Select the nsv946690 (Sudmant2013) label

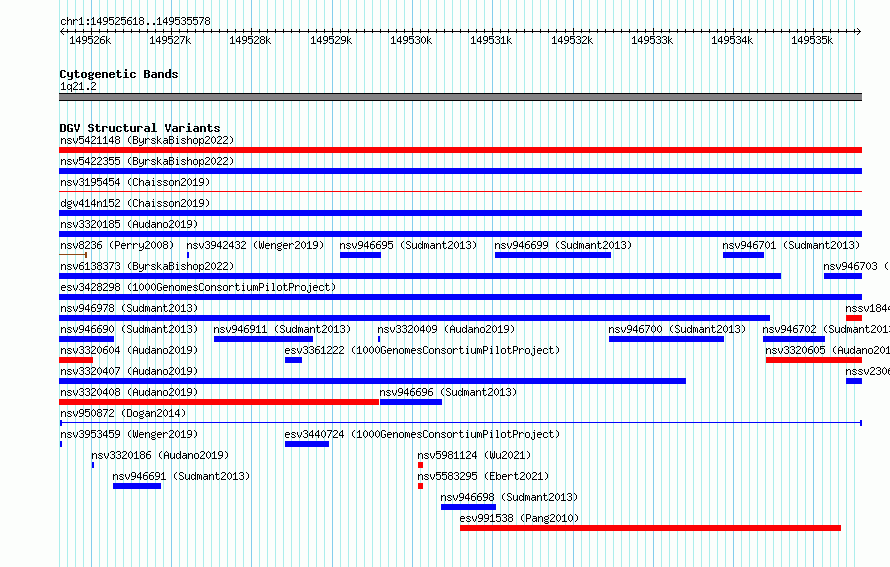click(x=129, y=329)
